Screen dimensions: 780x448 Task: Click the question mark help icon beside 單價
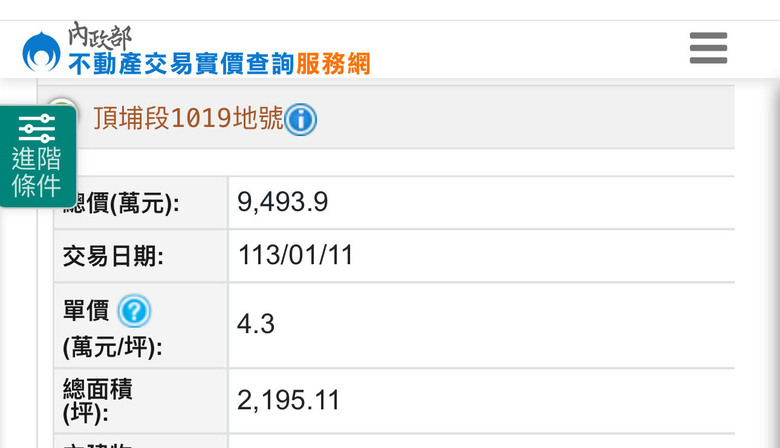click(134, 311)
